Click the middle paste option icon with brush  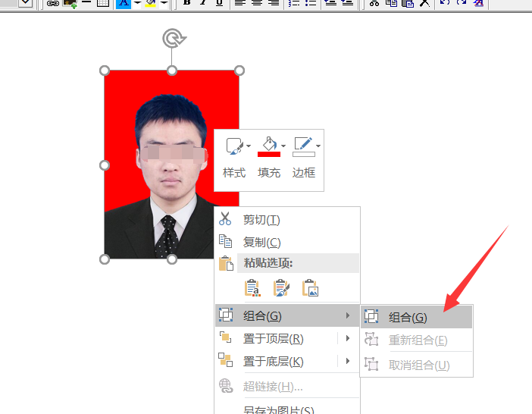[x=281, y=288]
